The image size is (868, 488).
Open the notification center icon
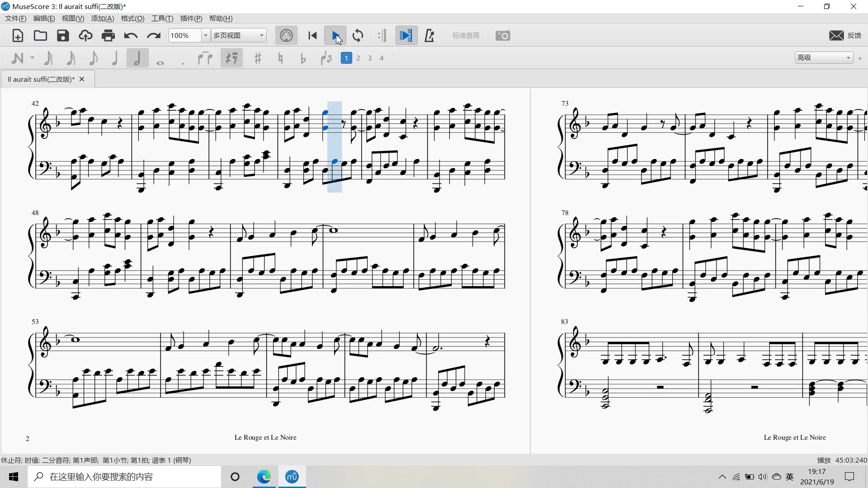point(850,477)
